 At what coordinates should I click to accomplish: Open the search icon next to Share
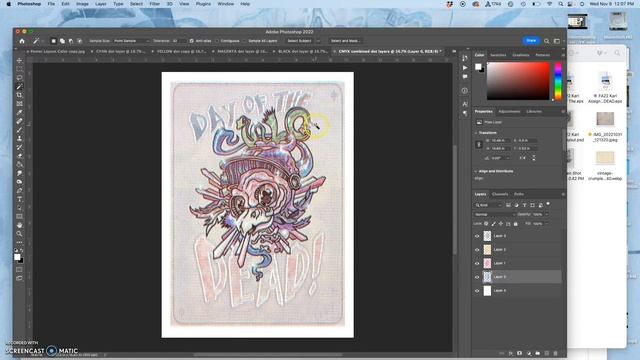pos(547,41)
